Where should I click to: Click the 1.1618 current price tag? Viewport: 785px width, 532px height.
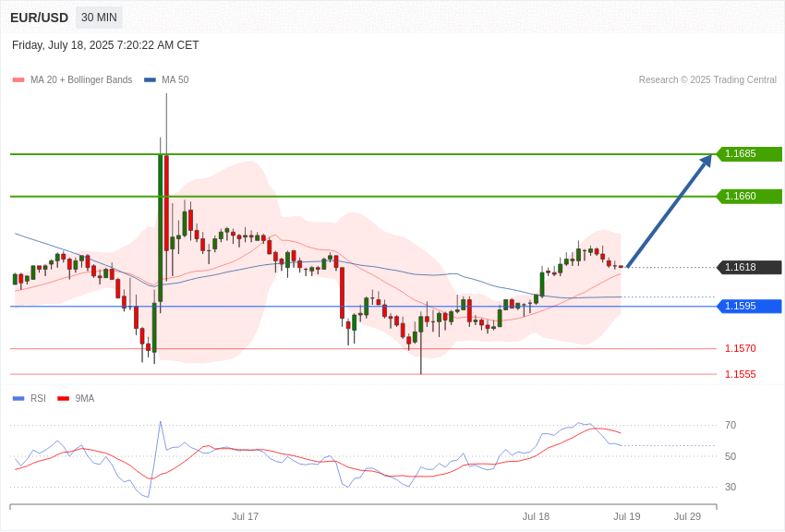749,267
